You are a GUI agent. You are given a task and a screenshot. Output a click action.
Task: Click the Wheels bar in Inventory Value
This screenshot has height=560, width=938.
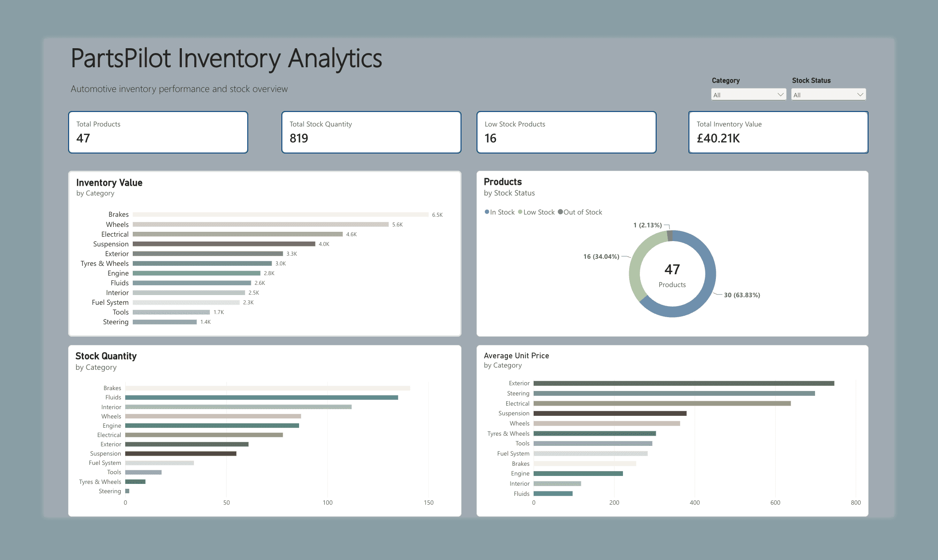(261, 224)
